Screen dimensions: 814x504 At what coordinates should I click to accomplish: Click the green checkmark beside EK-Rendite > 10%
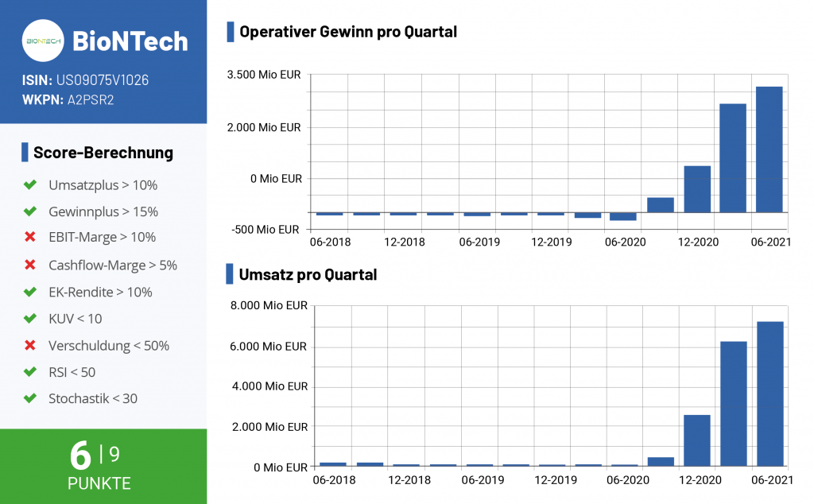30,292
